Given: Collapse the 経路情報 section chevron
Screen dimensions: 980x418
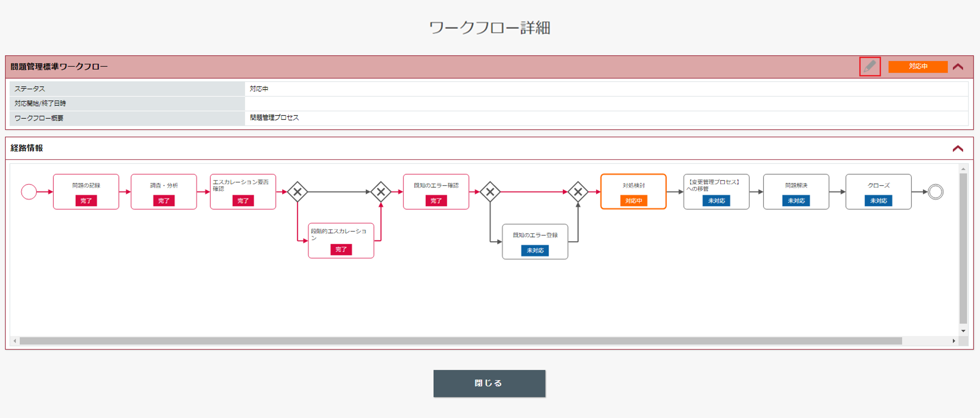Looking at the screenshot, I should (x=958, y=148).
